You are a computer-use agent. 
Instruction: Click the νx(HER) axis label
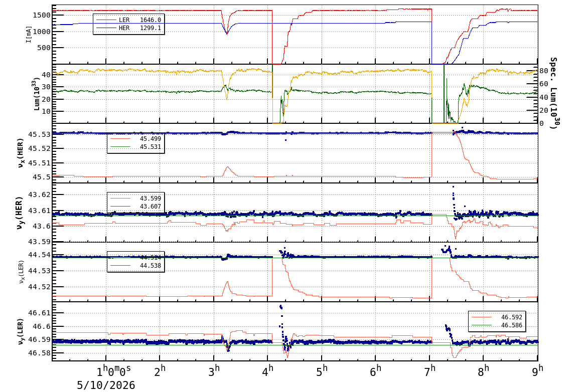point(21,153)
